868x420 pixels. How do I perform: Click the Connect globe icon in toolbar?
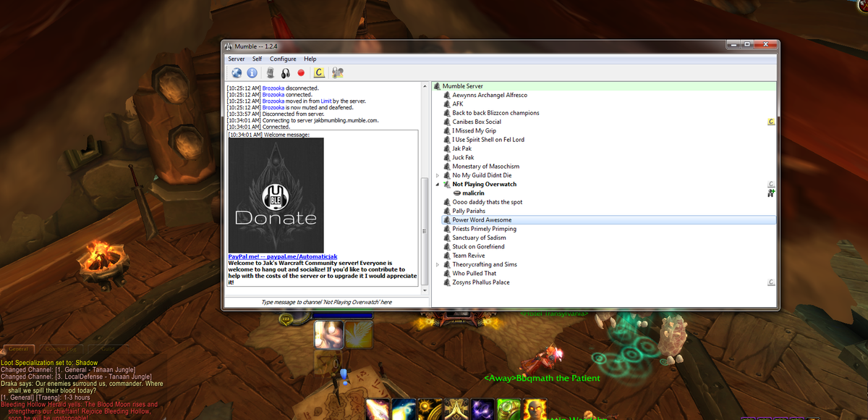237,72
